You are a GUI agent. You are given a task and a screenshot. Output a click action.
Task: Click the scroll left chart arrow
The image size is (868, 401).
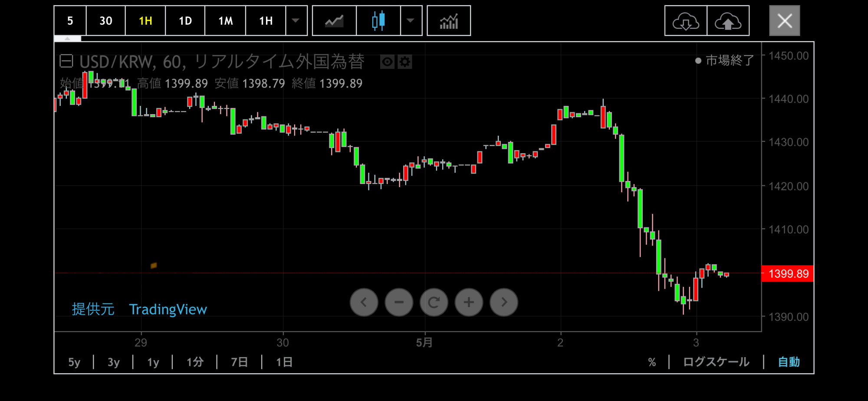[364, 302]
